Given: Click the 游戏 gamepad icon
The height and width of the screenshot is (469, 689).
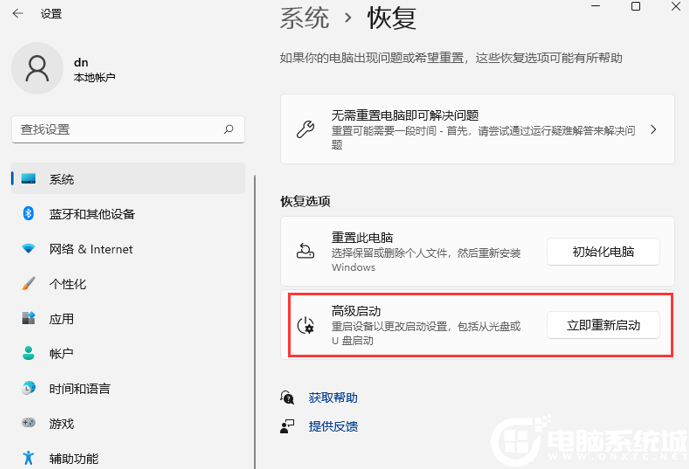Looking at the screenshot, I should 29,423.
